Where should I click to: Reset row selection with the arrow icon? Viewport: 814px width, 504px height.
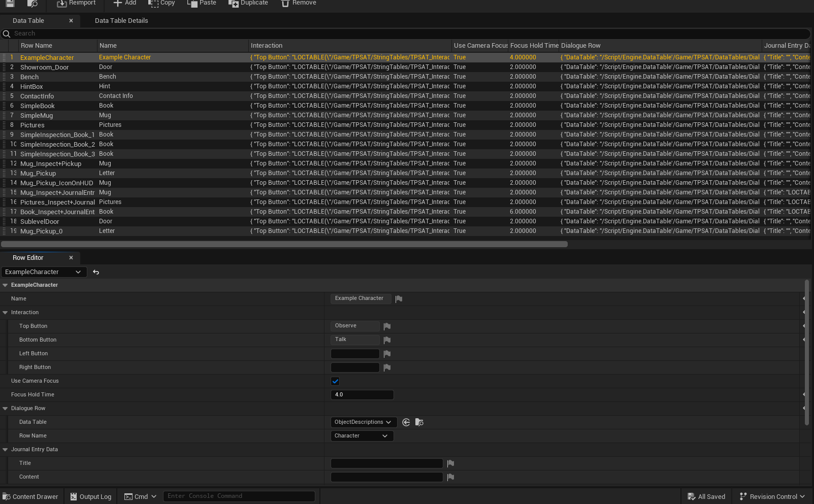[96, 272]
